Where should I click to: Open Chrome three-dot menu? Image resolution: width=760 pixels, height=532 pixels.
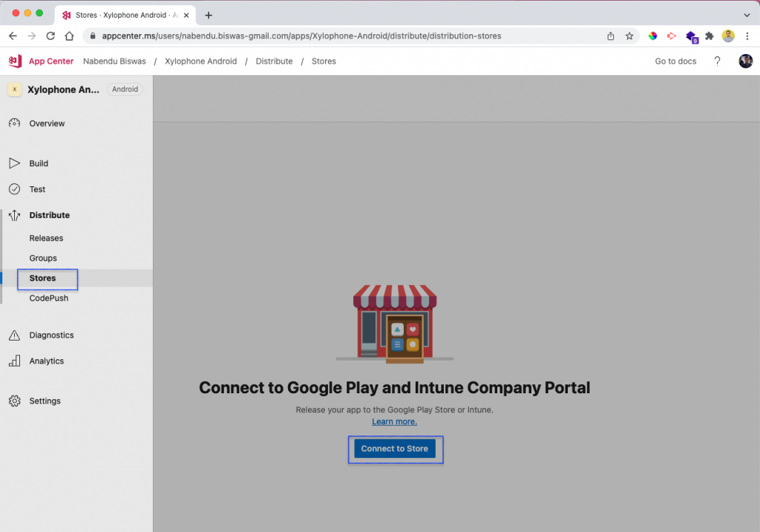[747, 36]
